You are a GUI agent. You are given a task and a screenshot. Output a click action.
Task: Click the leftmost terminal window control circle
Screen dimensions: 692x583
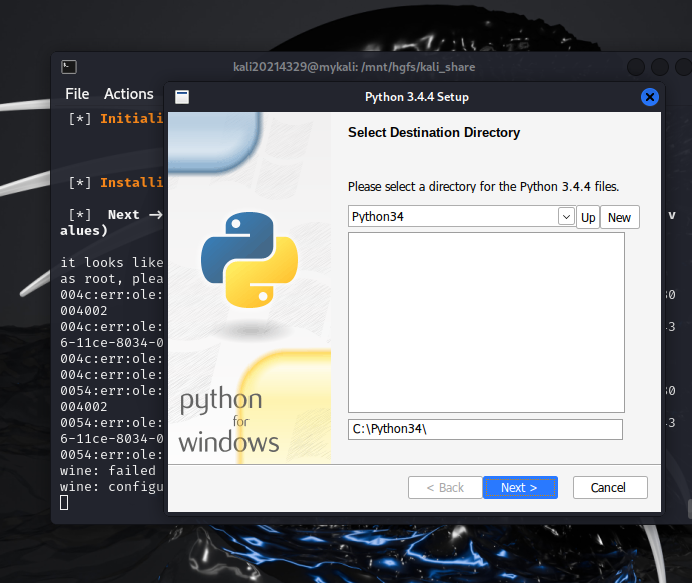tap(636, 67)
